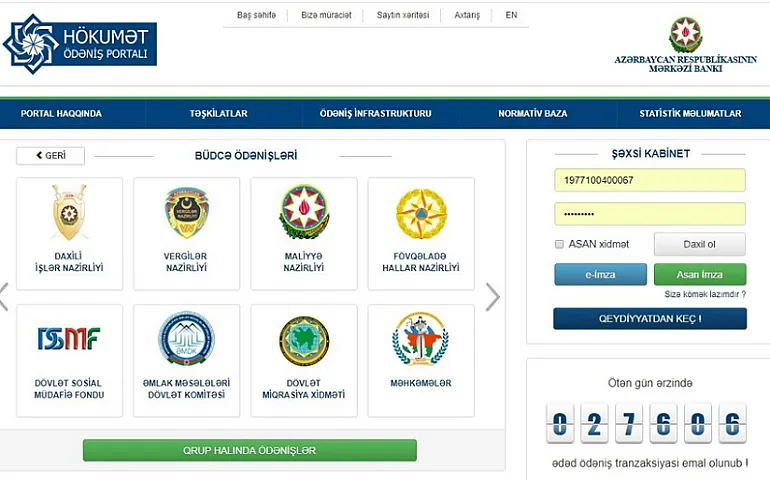The height and width of the screenshot is (480, 770).
Task: Open the Normativ Baza menu item
Action: pyautogui.click(x=532, y=114)
